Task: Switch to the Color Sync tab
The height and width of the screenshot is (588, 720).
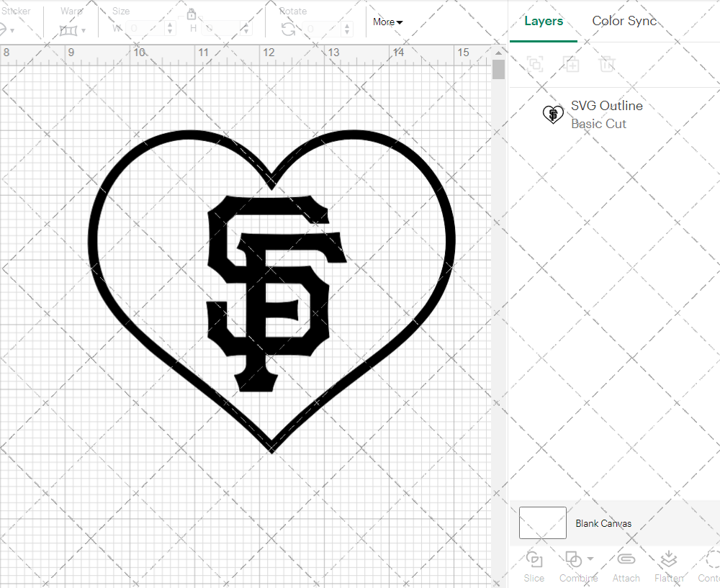Action: point(624,22)
